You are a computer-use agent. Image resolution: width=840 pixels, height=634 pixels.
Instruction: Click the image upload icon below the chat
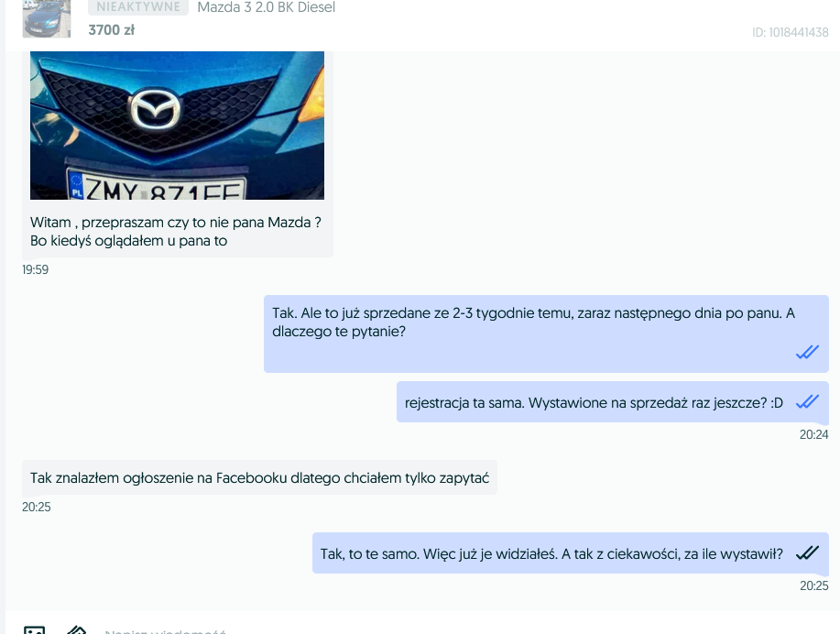(34, 629)
